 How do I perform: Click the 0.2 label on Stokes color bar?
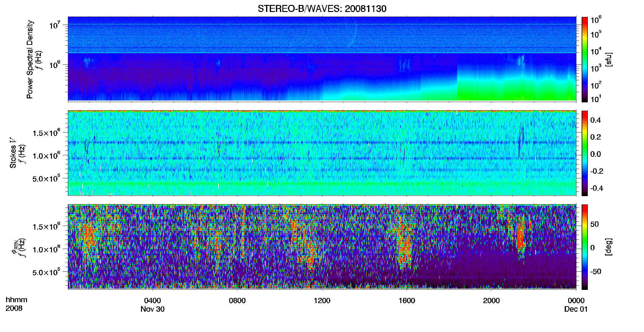tap(595, 137)
